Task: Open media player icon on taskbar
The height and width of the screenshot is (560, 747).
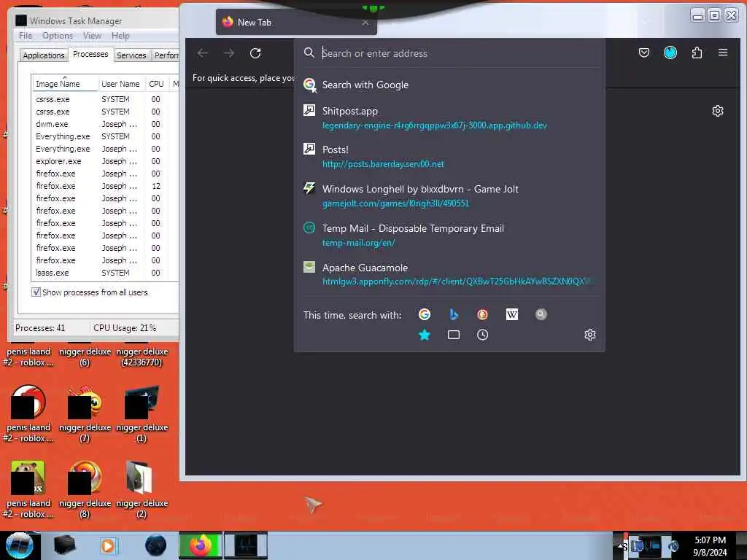Action: [108, 545]
